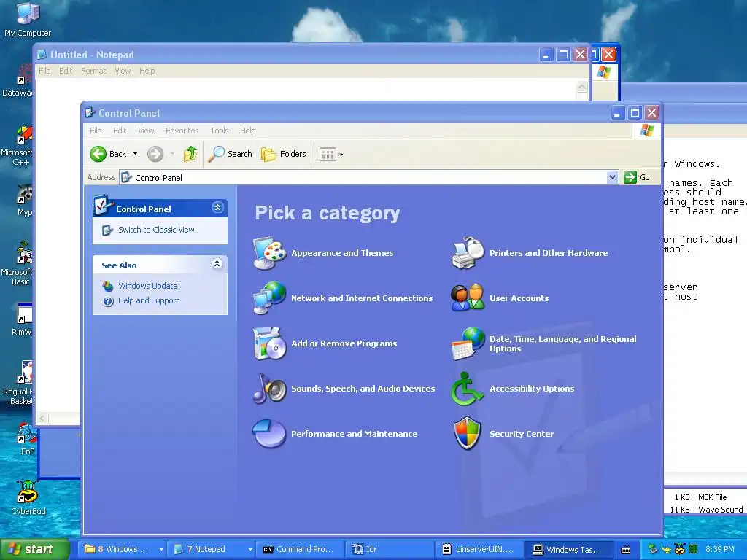
Task: Collapse the See Also side pane section
Action: 217,264
